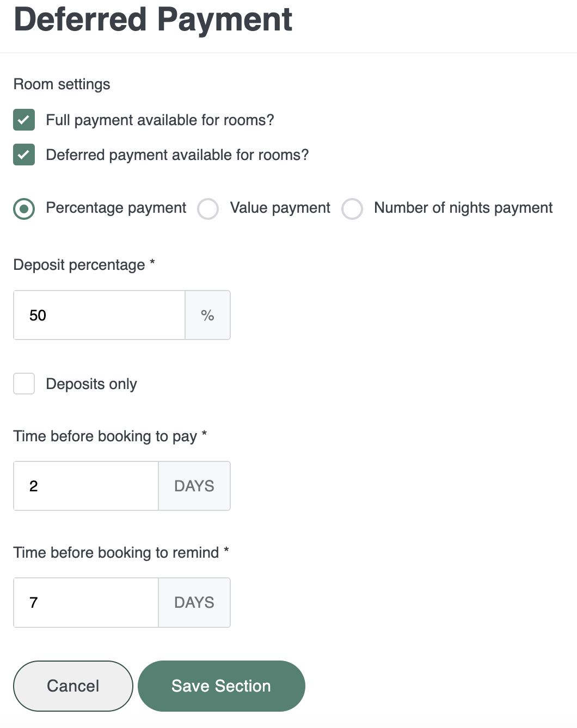Uncheck Deferred payment available for rooms checkbox
The image size is (577, 728).
tap(24, 155)
